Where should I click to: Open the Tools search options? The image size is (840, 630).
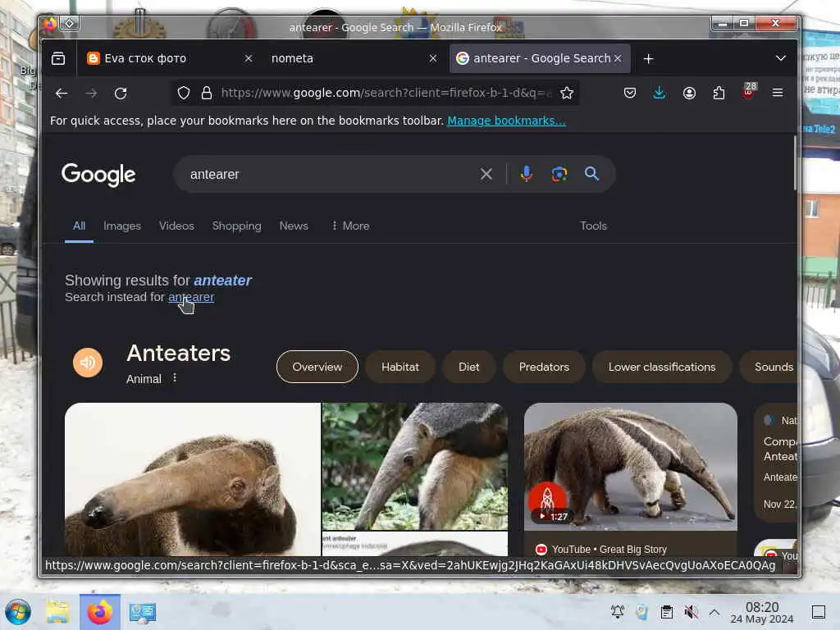point(593,226)
